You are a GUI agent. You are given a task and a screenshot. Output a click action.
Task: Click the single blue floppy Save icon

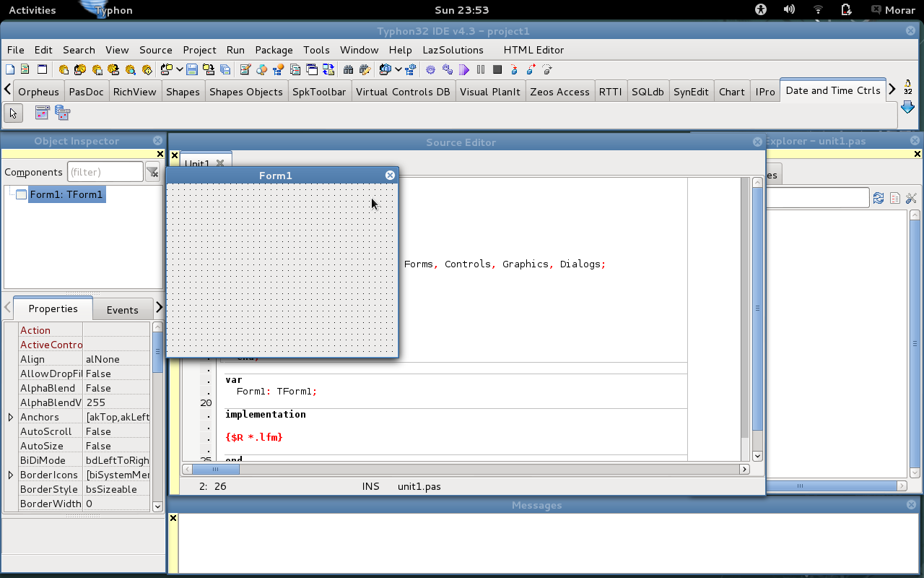coord(192,70)
